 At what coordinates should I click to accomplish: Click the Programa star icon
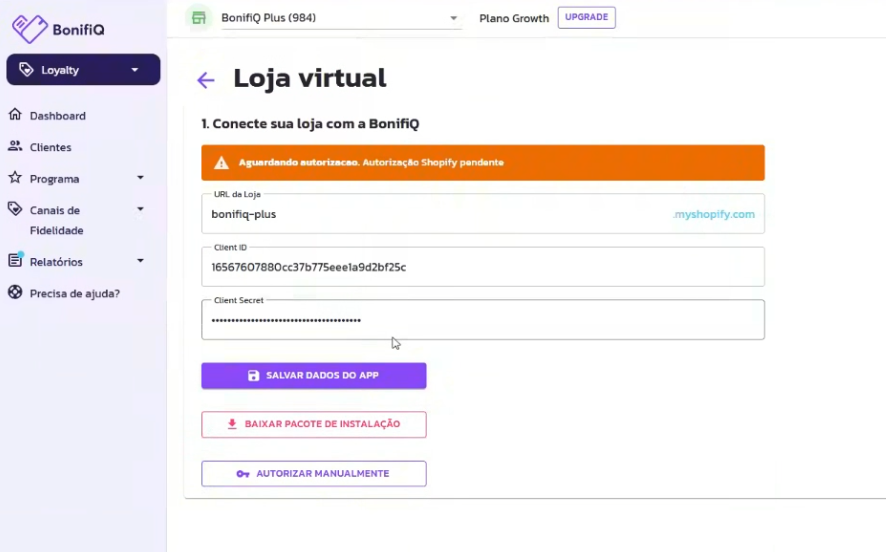(15, 178)
